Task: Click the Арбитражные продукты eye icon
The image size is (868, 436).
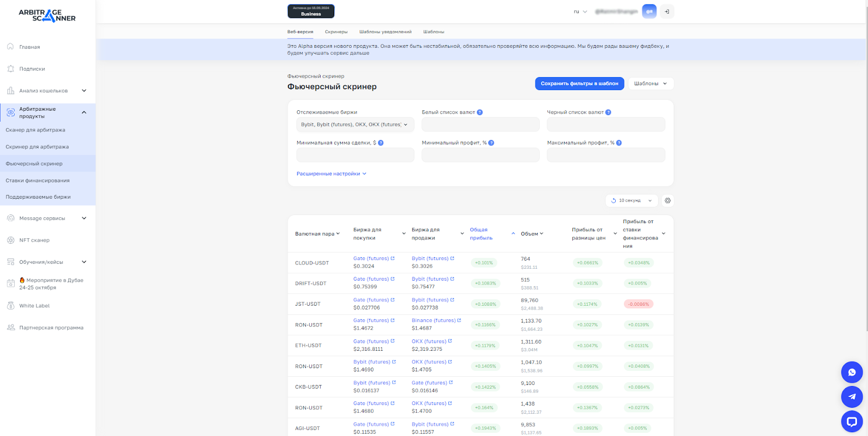Action: tap(11, 112)
